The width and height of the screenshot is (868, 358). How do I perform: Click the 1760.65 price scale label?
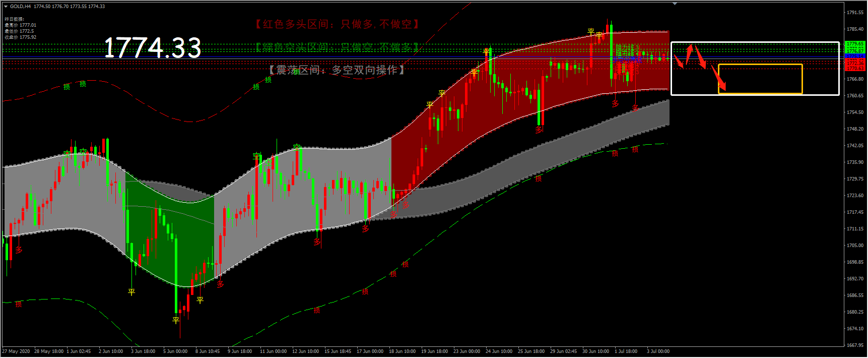[x=855, y=96]
